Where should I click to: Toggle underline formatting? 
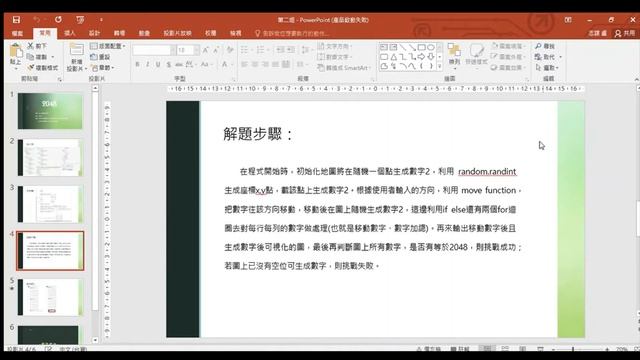158,64
